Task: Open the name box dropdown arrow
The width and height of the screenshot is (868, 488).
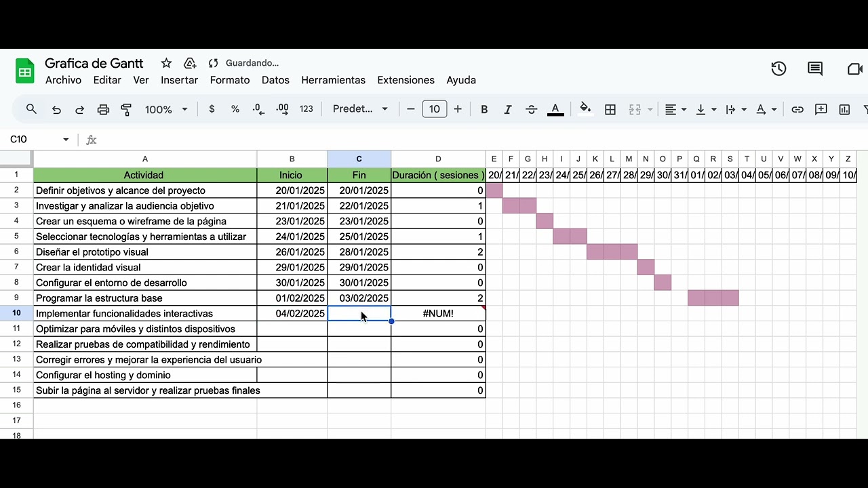Action: click(66, 140)
